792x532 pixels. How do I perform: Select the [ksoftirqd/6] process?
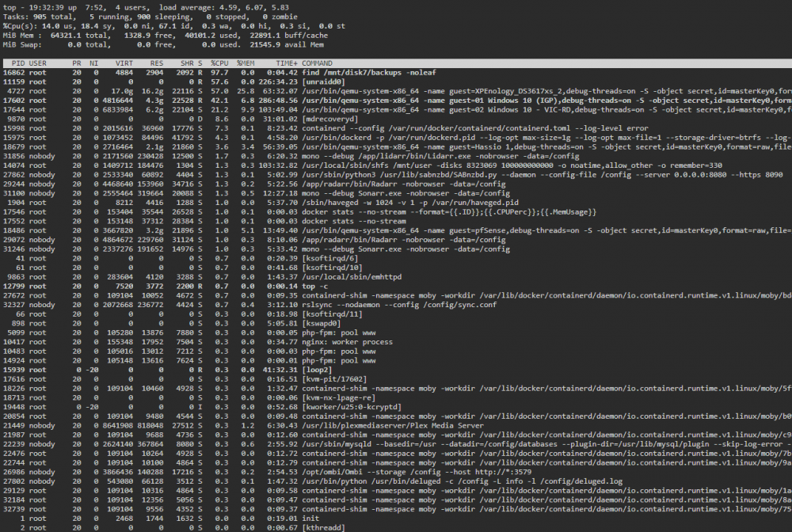coord(329,259)
